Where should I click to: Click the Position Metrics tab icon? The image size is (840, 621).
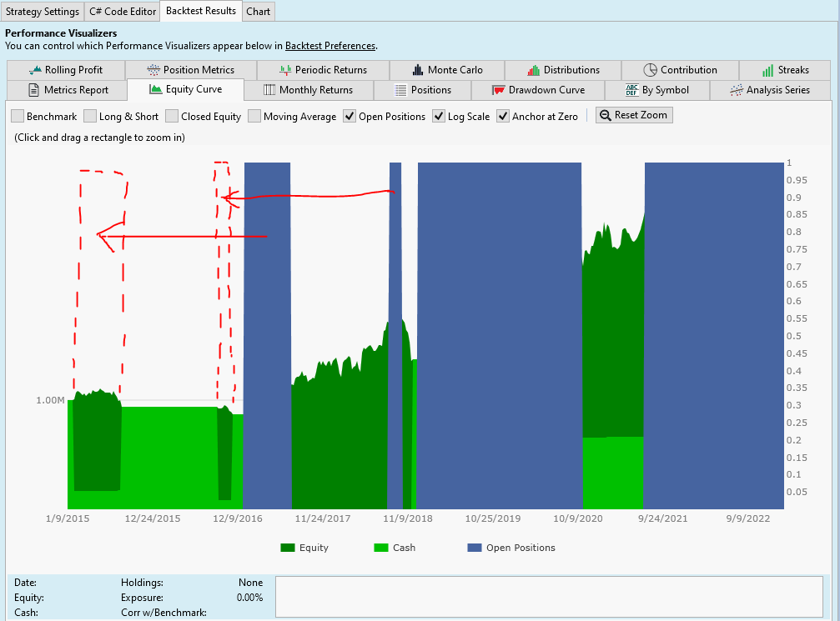[x=153, y=70]
